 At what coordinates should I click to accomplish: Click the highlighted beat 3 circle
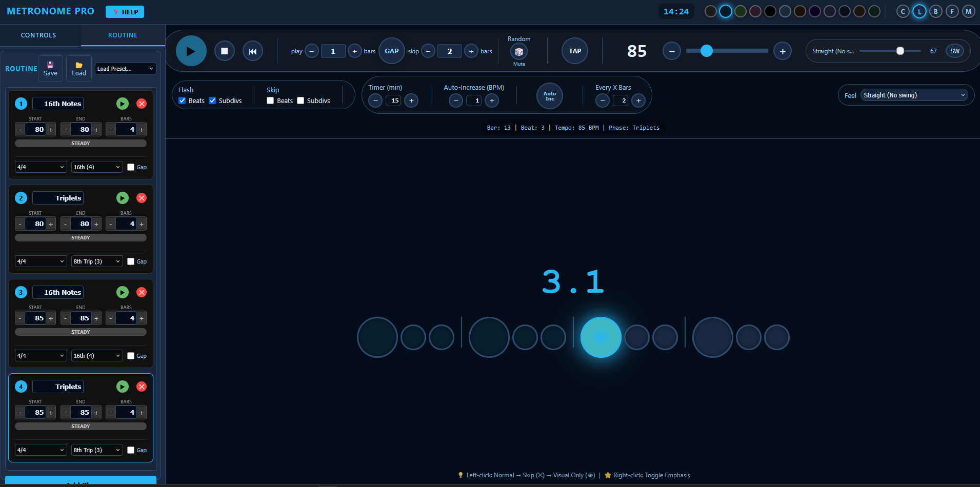(x=601, y=337)
